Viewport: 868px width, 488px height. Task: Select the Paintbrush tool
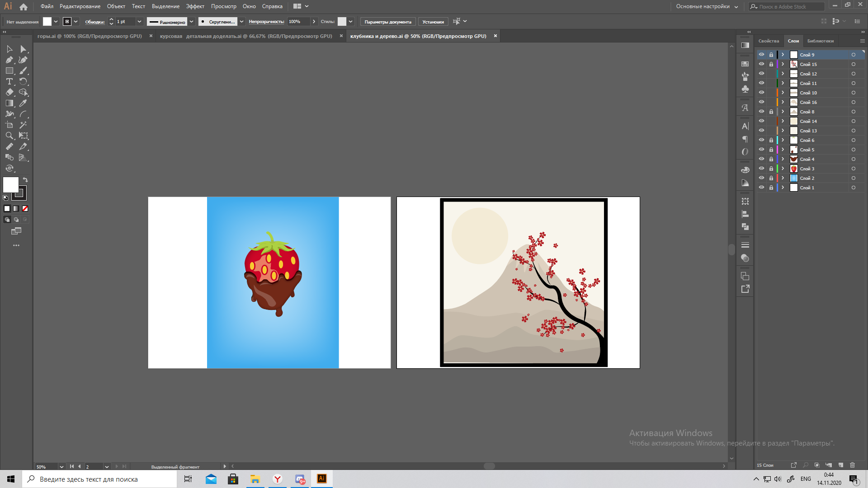[23, 70]
